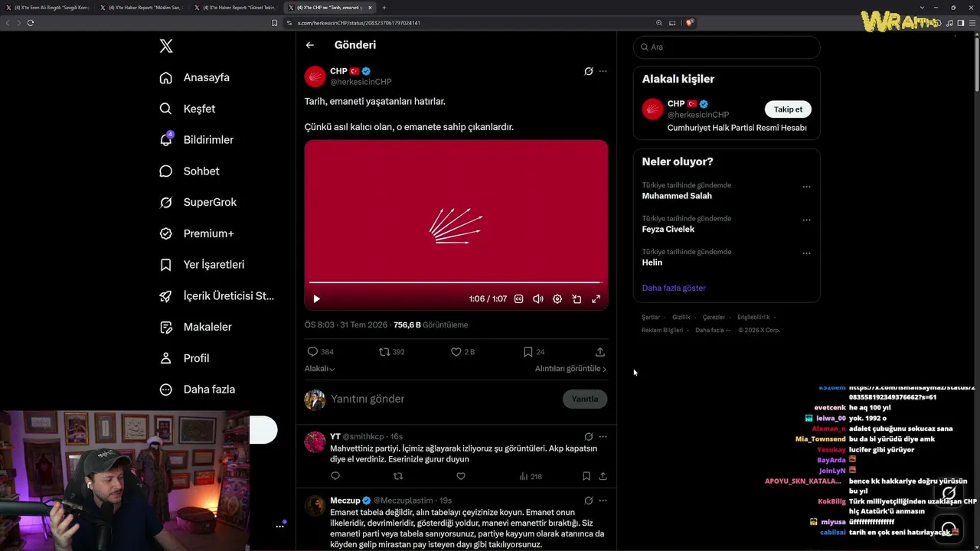Bookmark YT's comment
This screenshot has height=551, width=980.
pos(586,476)
